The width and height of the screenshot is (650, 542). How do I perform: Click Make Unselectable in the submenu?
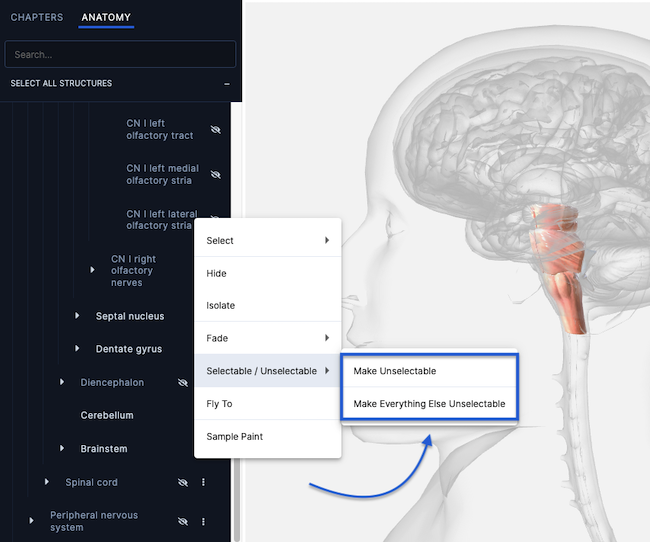pos(395,371)
